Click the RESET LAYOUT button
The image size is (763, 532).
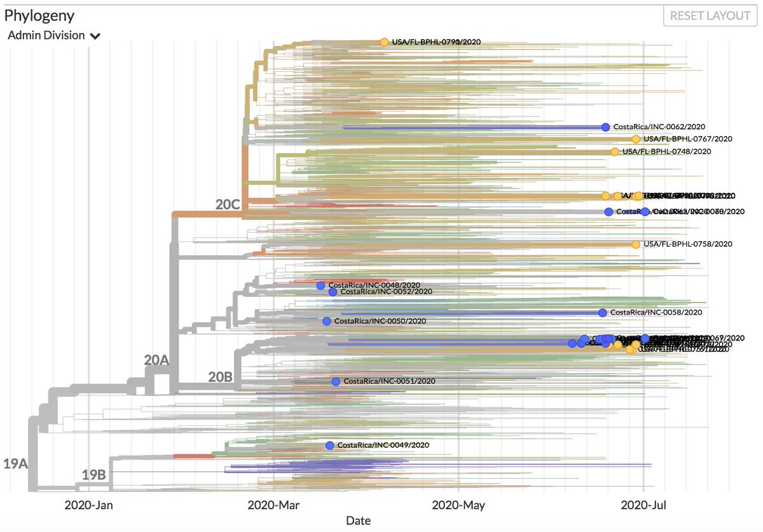pos(710,15)
